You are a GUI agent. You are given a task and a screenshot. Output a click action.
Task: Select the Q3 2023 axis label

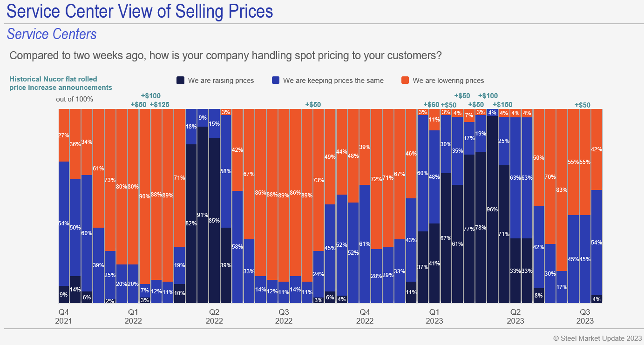click(x=585, y=316)
